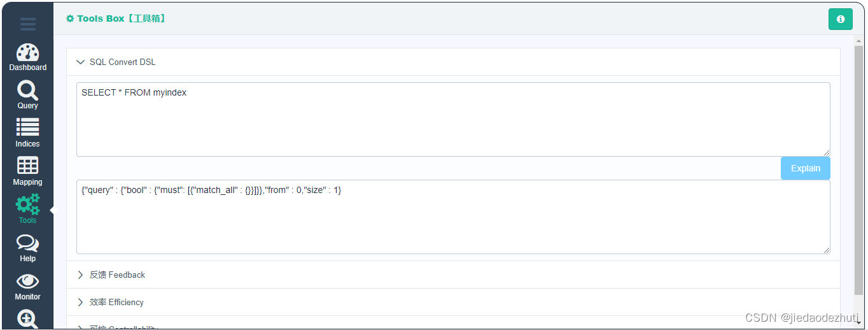Click the green info button

click(841, 19)
